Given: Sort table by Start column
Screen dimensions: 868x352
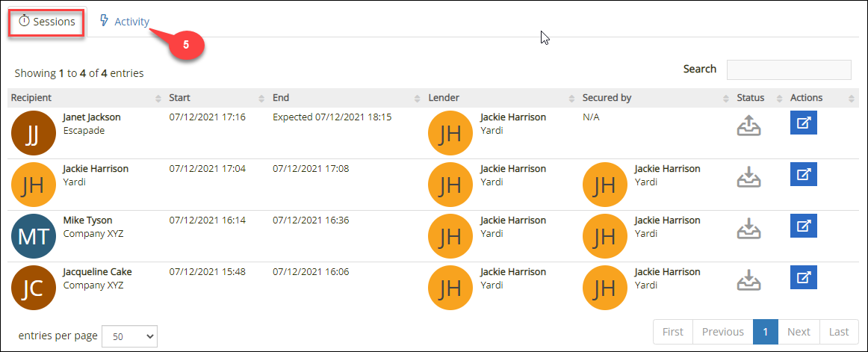Looking at the screenshot, I should tap(180, 98).
